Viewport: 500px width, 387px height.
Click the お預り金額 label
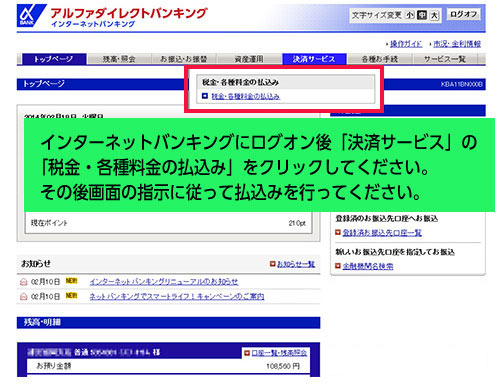[53, 366]
